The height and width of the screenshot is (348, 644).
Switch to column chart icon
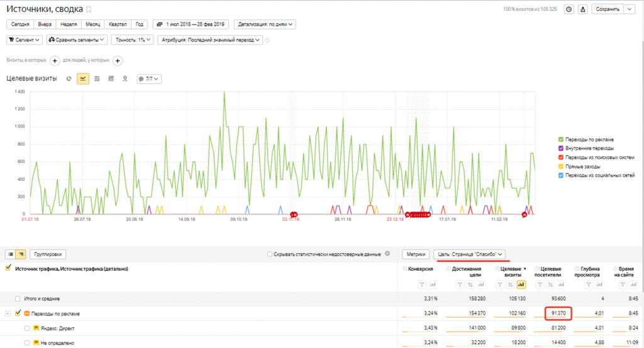point(111,79)
